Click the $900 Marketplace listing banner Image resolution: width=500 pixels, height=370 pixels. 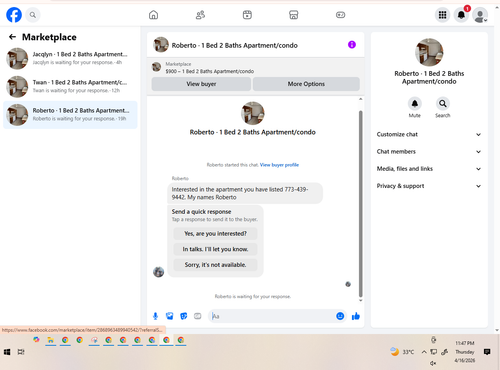(255, 68)
